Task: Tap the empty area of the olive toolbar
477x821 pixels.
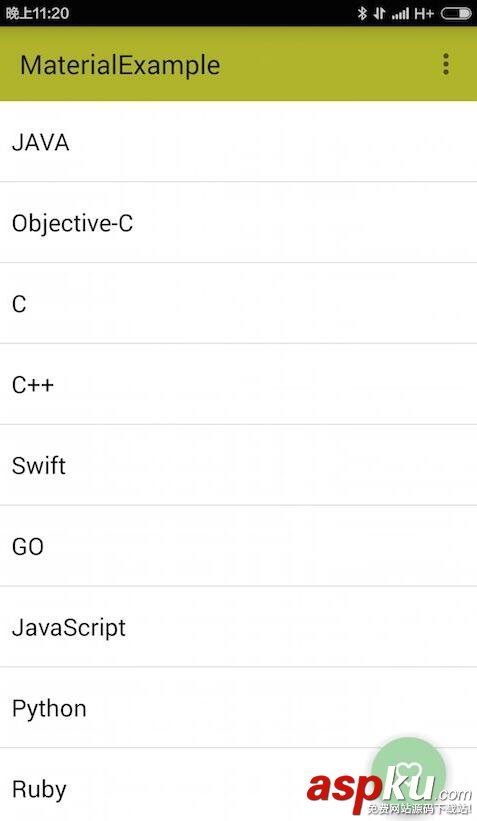Action: point(329,64)
